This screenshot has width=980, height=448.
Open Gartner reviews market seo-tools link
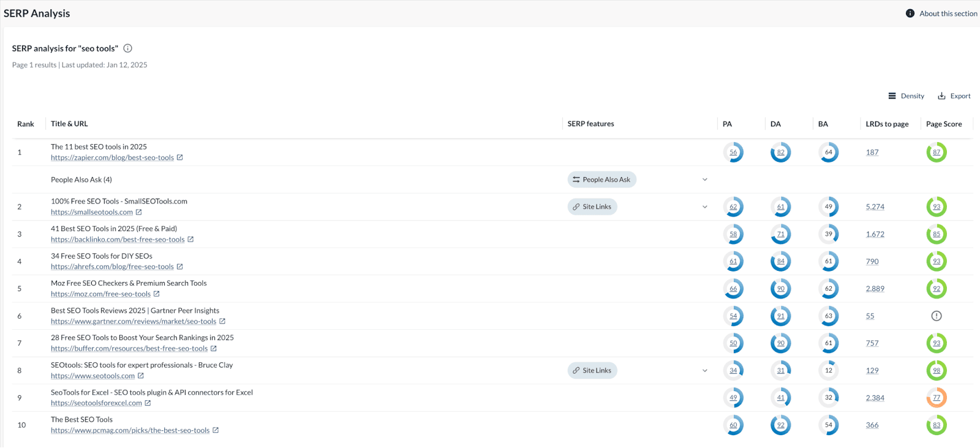[x=134, y=321]
